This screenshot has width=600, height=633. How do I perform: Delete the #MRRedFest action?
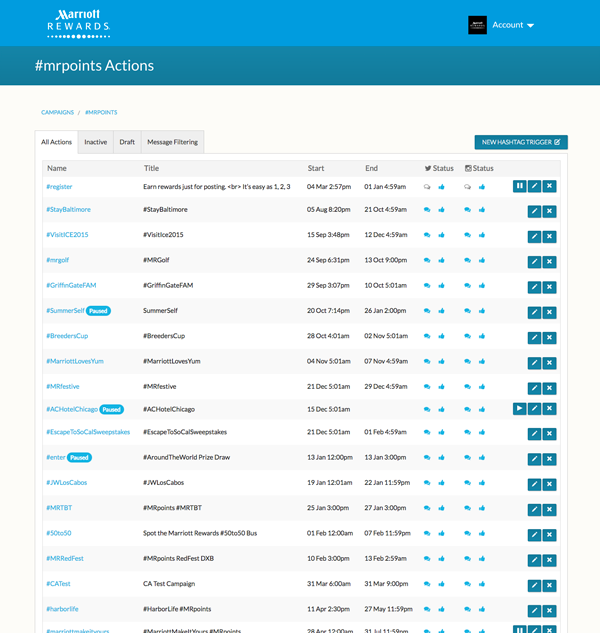tap(549, 560)
